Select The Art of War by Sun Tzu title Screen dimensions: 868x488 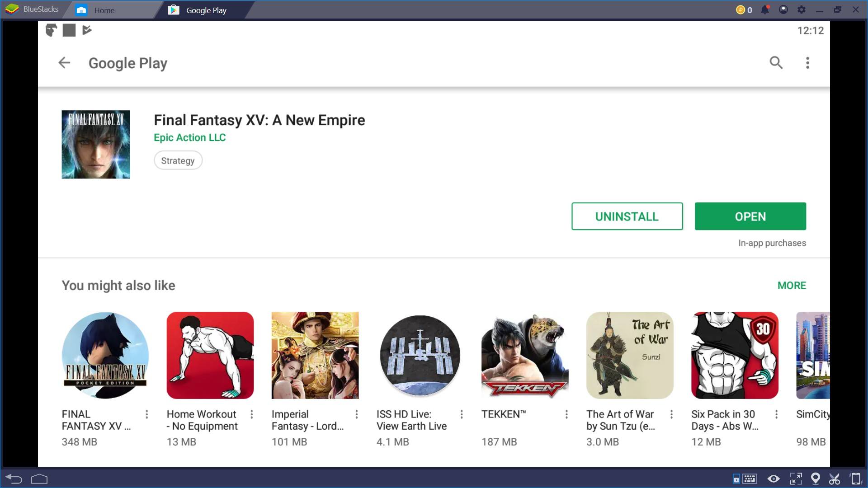pos(621,420)
